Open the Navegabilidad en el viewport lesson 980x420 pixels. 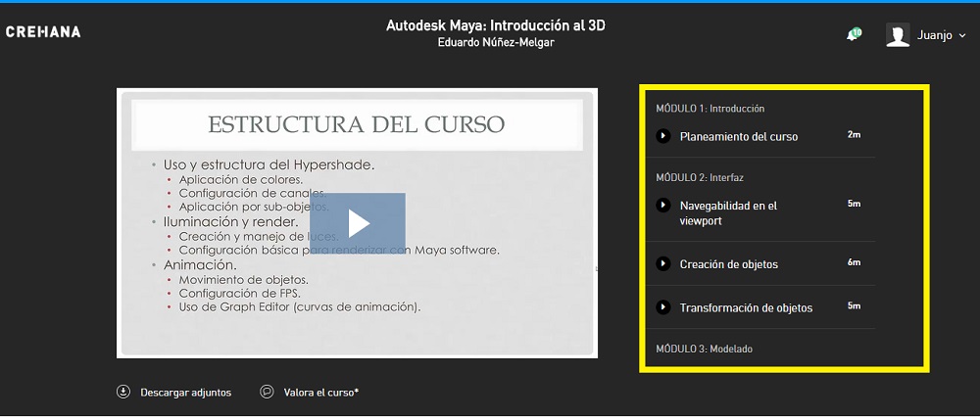[728, 212]
